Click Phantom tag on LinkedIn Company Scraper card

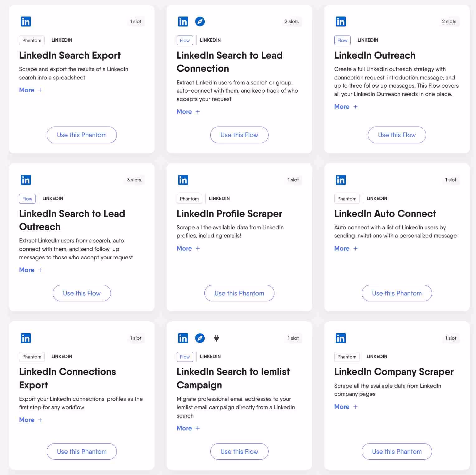pos(347,357)
